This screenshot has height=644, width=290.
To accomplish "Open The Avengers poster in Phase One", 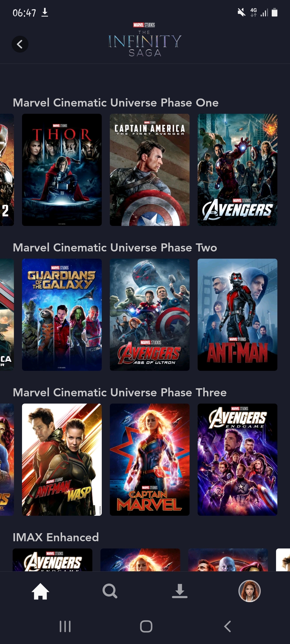I will click(x=237, y=170).
